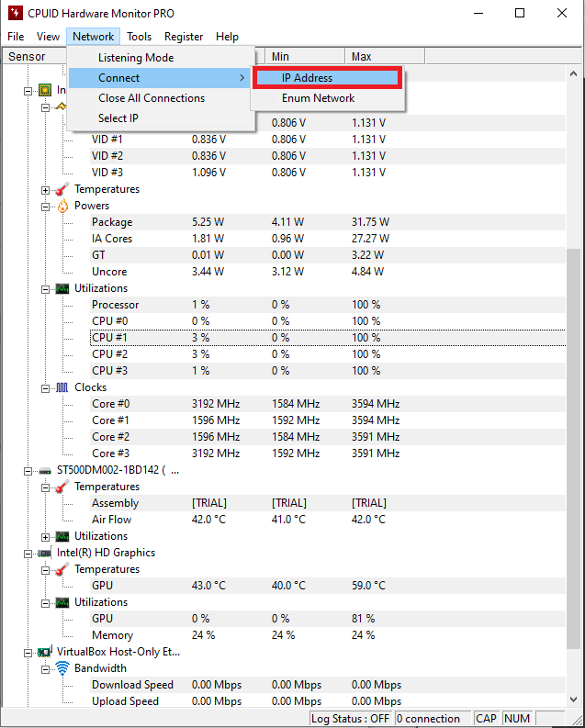Collapse the CPU Utilizations node

(x=46, y=289)
